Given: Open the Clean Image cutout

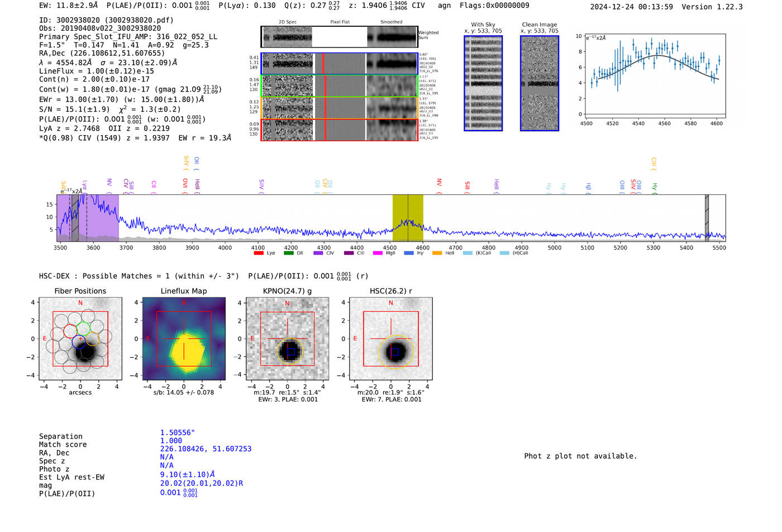Looking at the screenshot, I should coord(540,83).
